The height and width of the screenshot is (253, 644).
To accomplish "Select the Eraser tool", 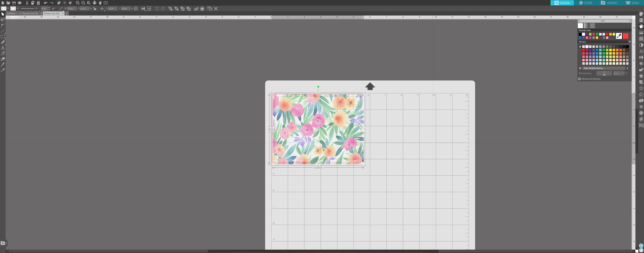I will click(x=3, y=59).
